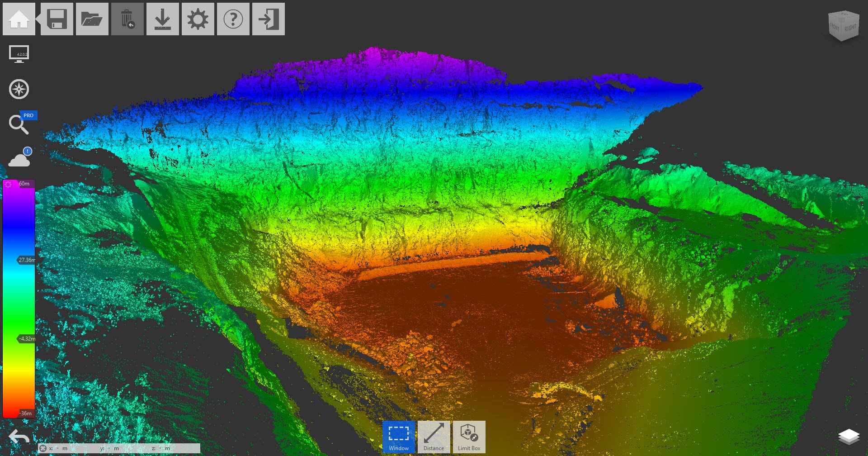Click the download arrow icon
The height and width of the screenshot is (456, 868).
pyautogui.click(x=163, y=19)
